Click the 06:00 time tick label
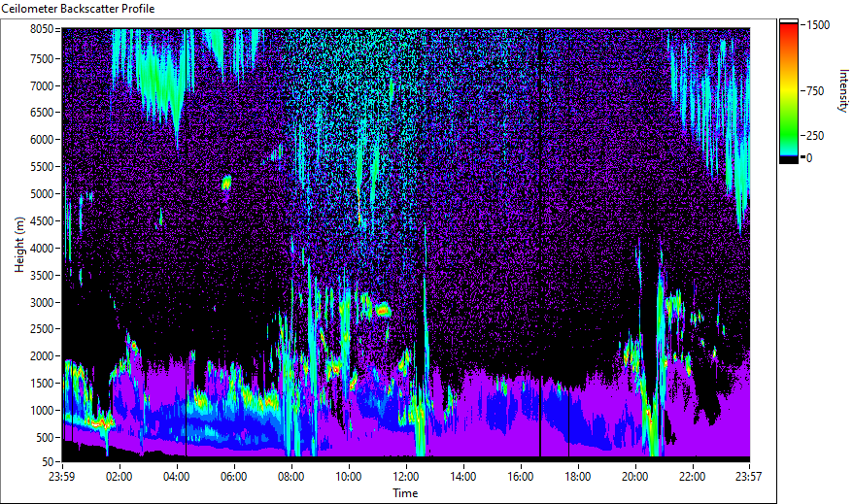853x504 pixels. 234,477
